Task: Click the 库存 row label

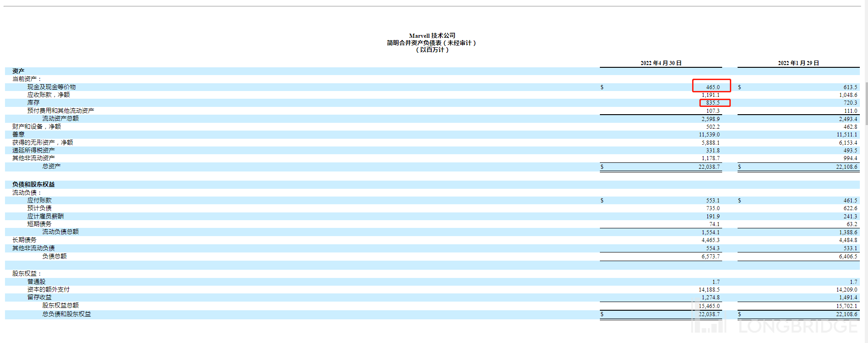Action: (33, 103)
